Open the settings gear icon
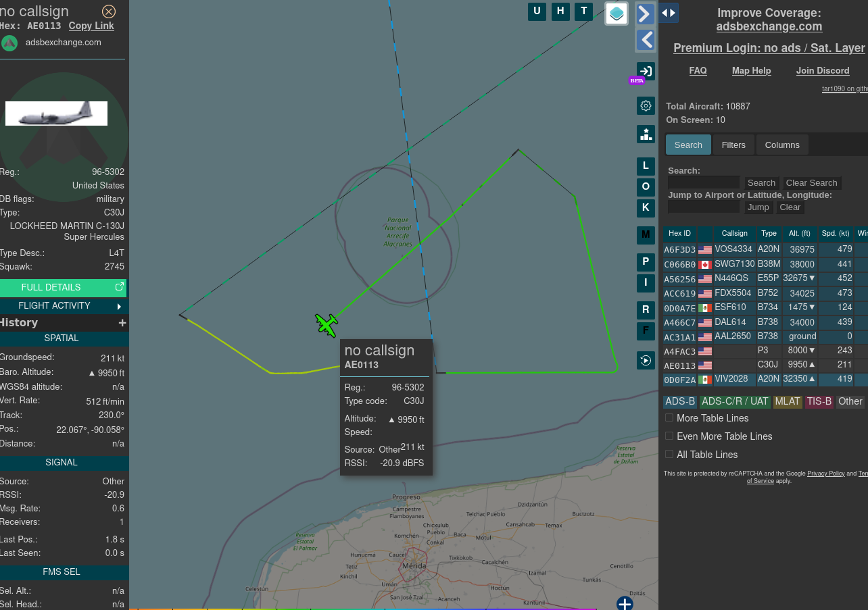Image resolution: width=868 pixels, height=610 pixels. click(646, 106)
